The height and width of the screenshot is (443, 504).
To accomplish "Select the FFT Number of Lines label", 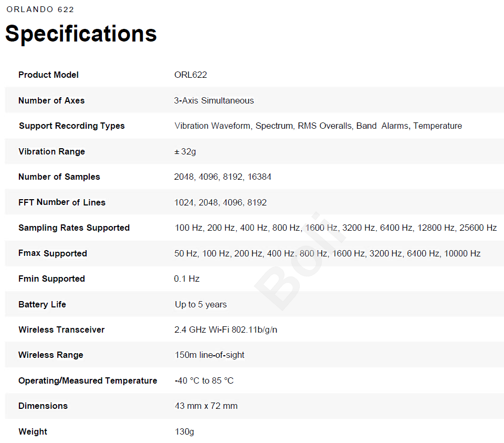I will point(62,202).
